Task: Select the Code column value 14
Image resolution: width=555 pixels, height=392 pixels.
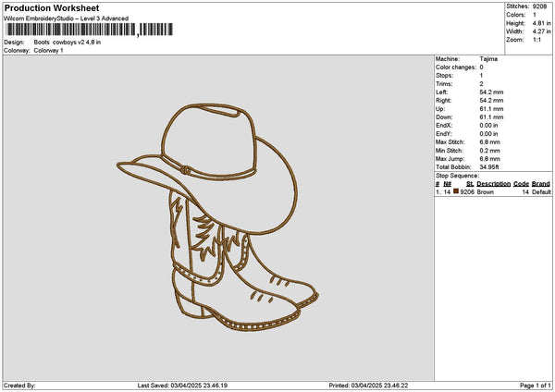Action: (x=525, y=192)
